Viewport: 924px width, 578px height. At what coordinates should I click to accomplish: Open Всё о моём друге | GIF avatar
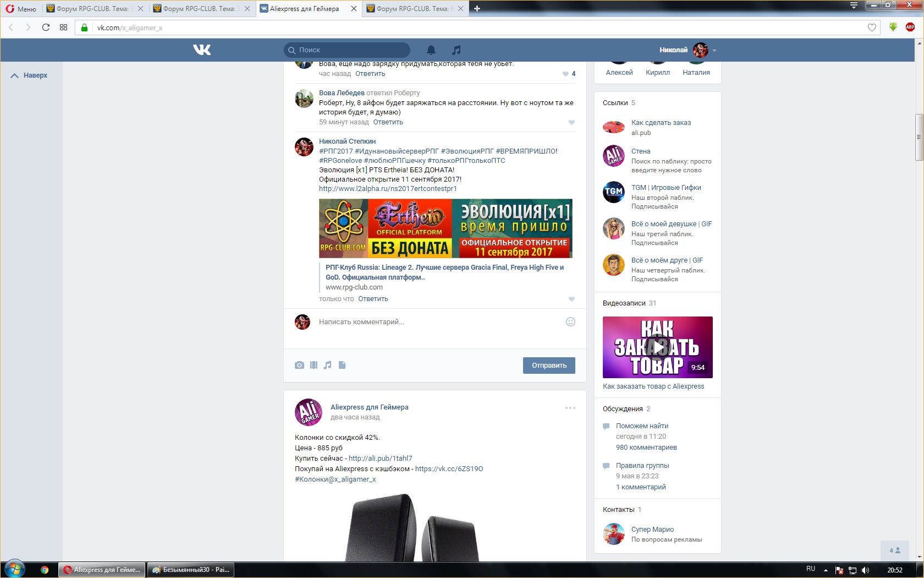click(614, 265)
